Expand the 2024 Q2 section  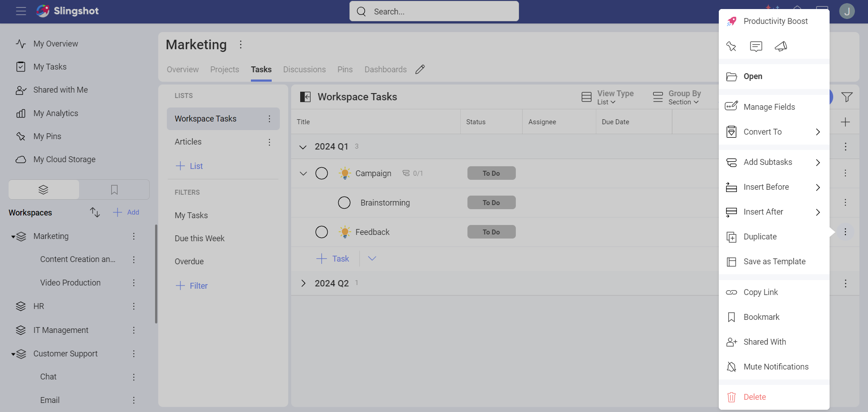pyautogui.click(x=303, y=283)
